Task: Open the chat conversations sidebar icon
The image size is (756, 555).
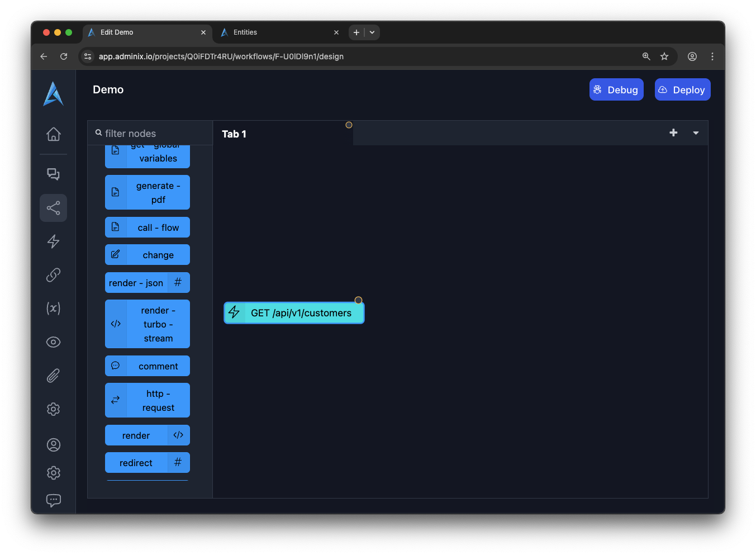Action: pyautogui.click(x=53, y=174)
